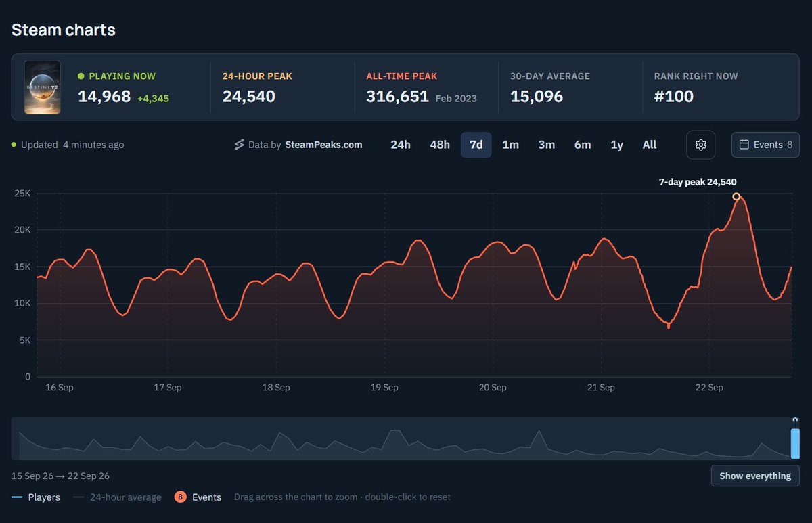Select the 7d time range
Image resolution: width=812 pixels, height=523 pixels.
point(476,145)
